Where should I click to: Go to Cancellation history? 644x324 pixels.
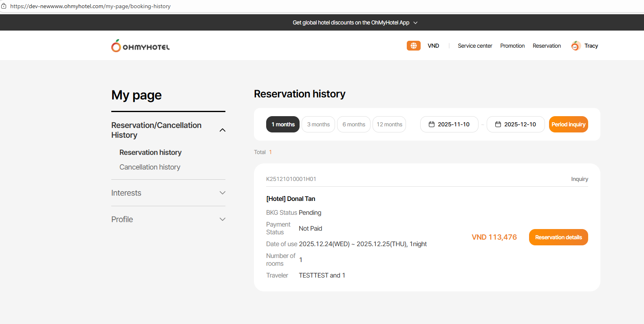point(150,167)
